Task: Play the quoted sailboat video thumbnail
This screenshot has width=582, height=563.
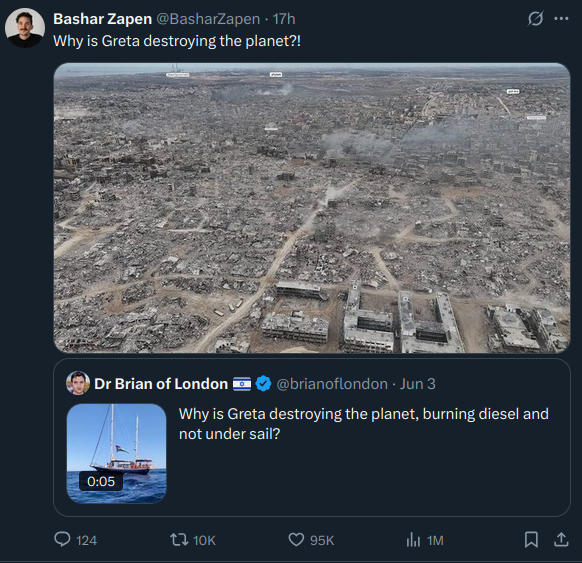Action: (x=117, y=454)
